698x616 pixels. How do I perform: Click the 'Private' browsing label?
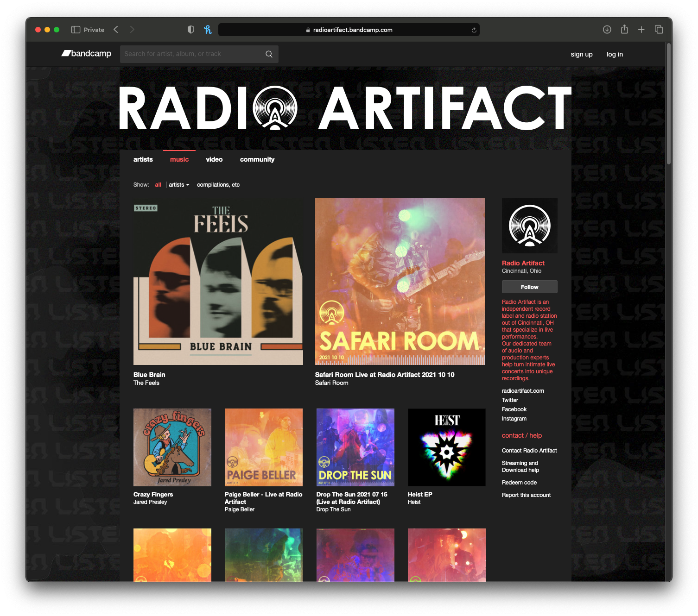click(94, 30)
